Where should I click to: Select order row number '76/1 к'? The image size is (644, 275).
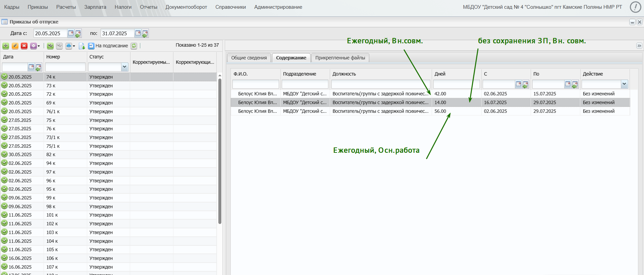(109, 111)
